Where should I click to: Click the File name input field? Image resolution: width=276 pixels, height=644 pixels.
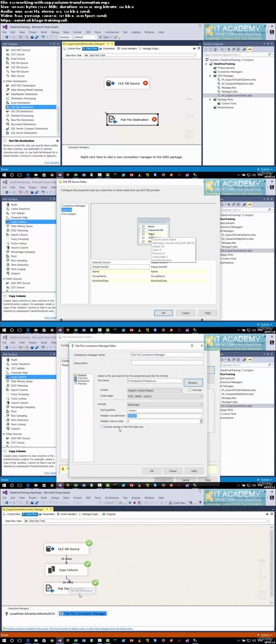[155, 381]
